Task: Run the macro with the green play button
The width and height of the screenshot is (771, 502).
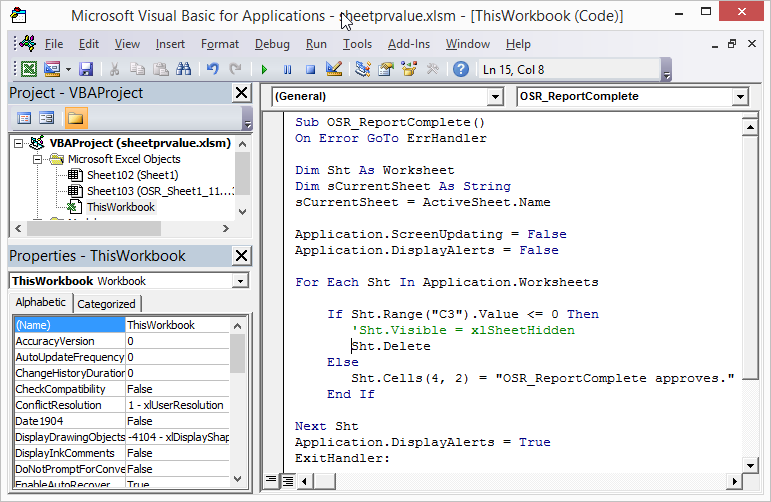Action: (x=264, y=69)
